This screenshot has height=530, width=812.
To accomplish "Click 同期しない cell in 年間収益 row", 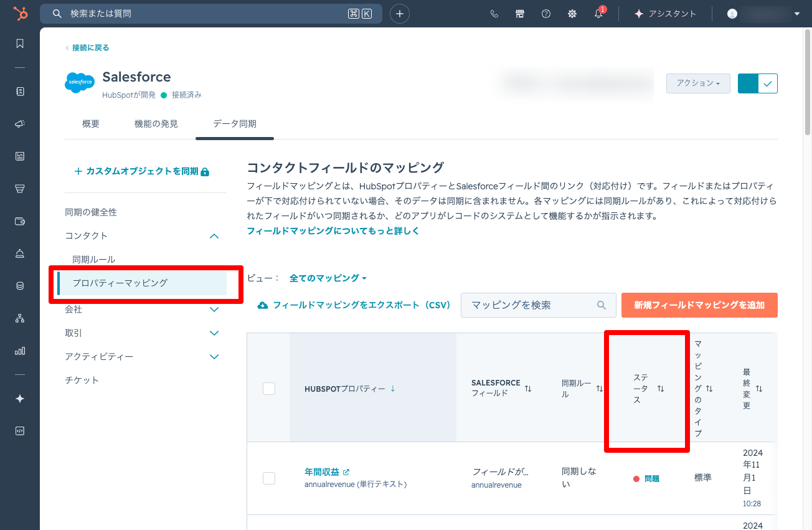I will pyautogui.click(x=579, y=478).
